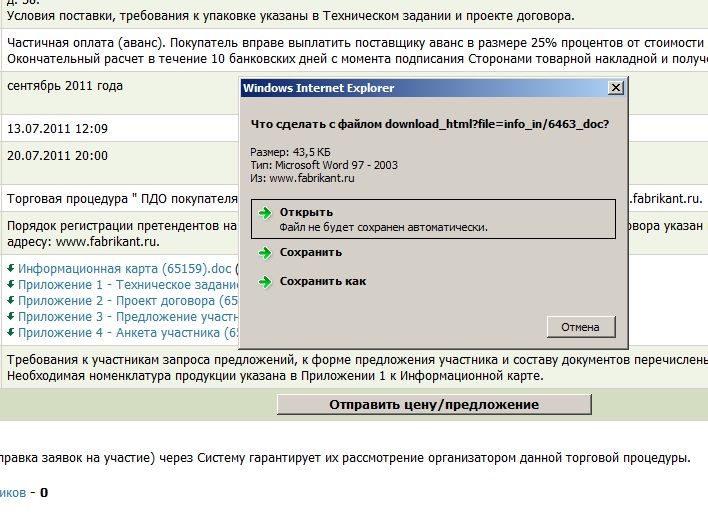Click download arrow icon next to Приложение 3

click(x=11, y=316)
